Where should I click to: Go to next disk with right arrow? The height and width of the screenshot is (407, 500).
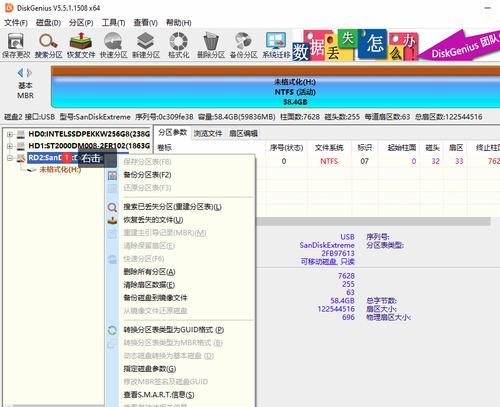[29, 72]
